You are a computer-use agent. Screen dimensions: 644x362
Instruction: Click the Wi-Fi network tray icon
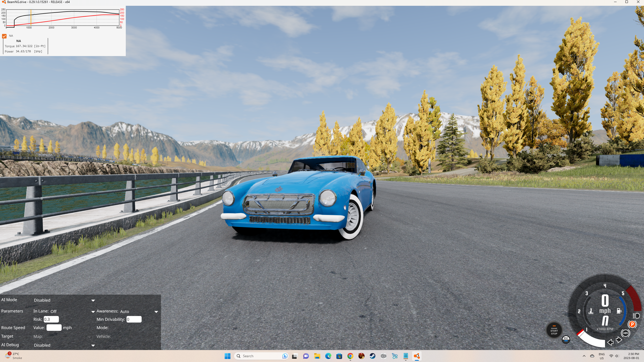click(611, 356)
